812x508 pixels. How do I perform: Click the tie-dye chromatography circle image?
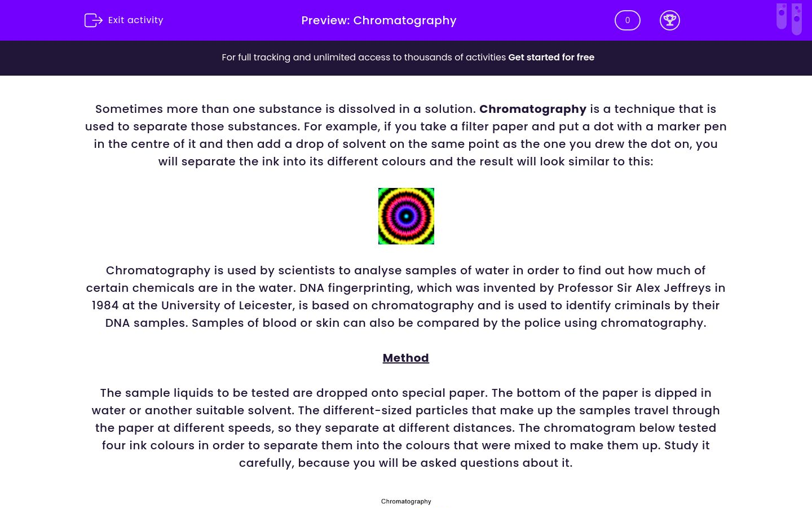point(406,216)
